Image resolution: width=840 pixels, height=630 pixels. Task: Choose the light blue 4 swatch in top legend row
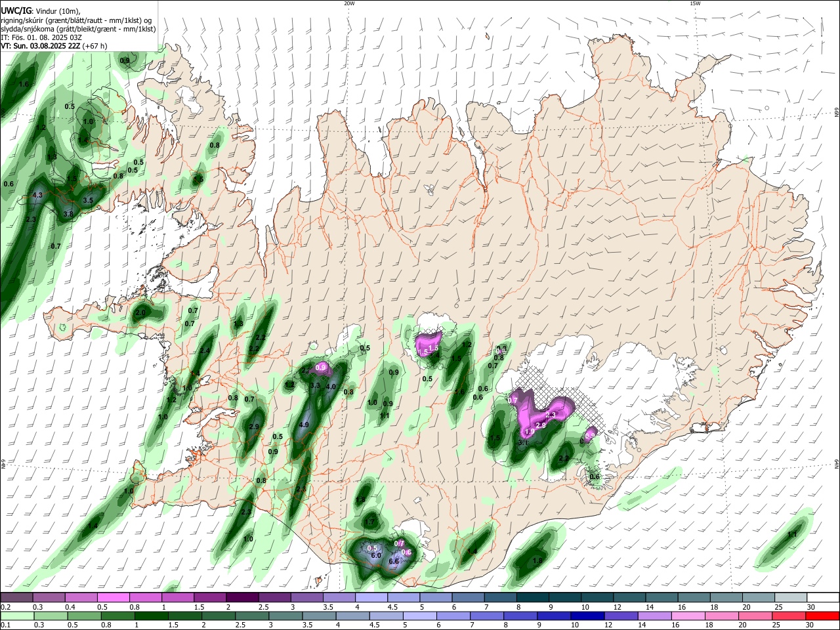coord(371,598)
